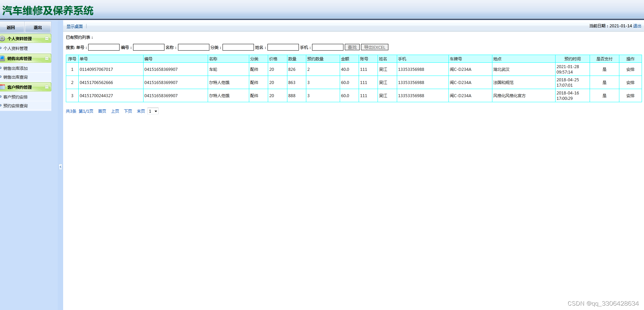Image resolution: width=644 pixels, height=310 pixels.
Task: Open 客户预约安排 menu item
Action: [x=16, y=97]
